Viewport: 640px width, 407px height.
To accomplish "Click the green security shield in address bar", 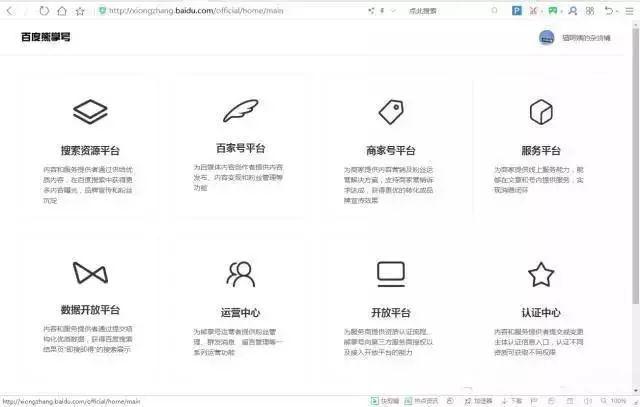I will click(x=102, y=11).
